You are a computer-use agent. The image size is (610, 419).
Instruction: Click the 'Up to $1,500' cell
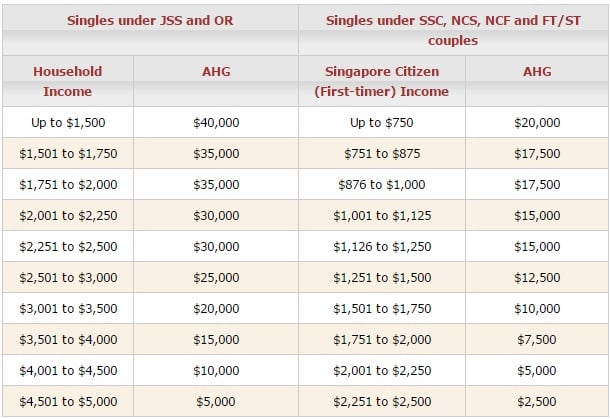coord(68,123)
